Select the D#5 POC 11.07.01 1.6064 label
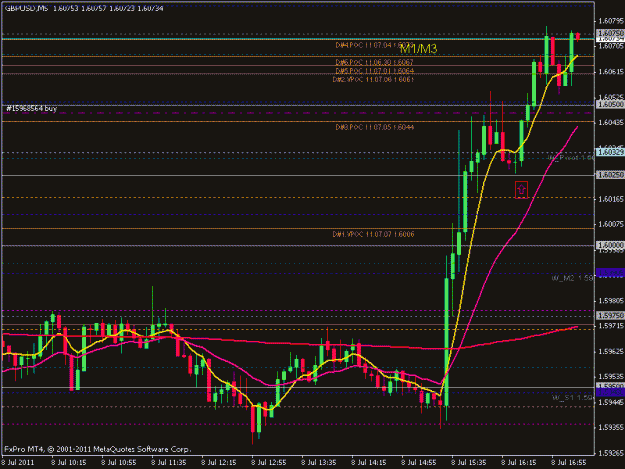The width and height of the screenshot is (625, 469). 374,71
